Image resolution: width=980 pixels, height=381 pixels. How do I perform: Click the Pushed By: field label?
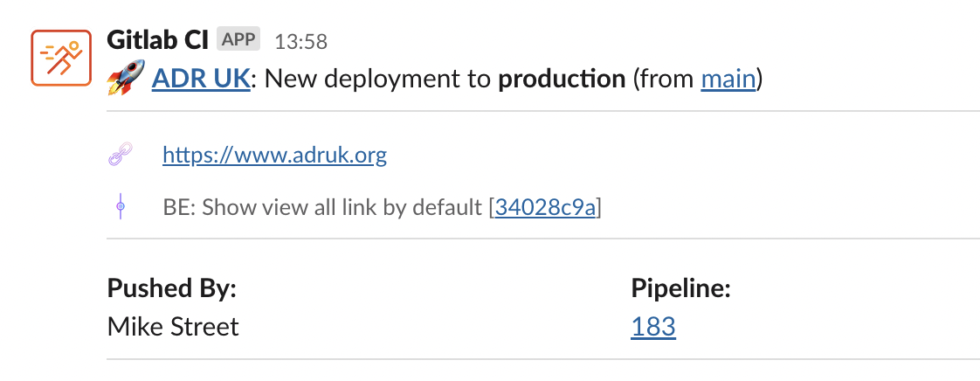coord(172,288)
